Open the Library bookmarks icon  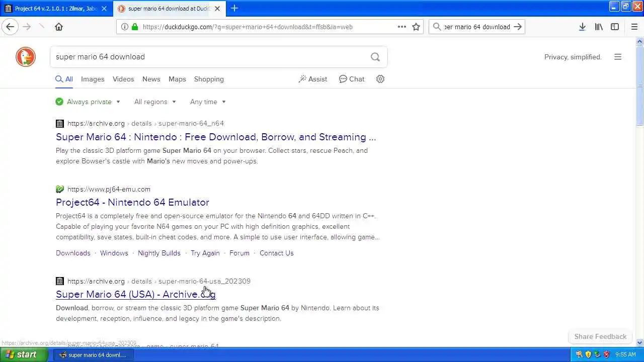click(599, 27)
